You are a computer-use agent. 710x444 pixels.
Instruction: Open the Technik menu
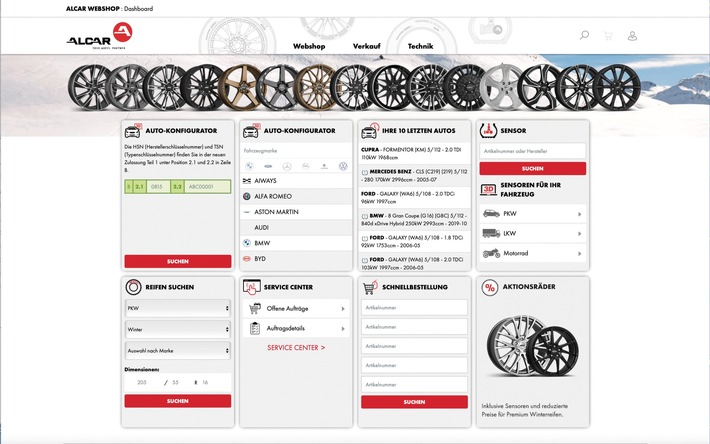pos(420,46)
